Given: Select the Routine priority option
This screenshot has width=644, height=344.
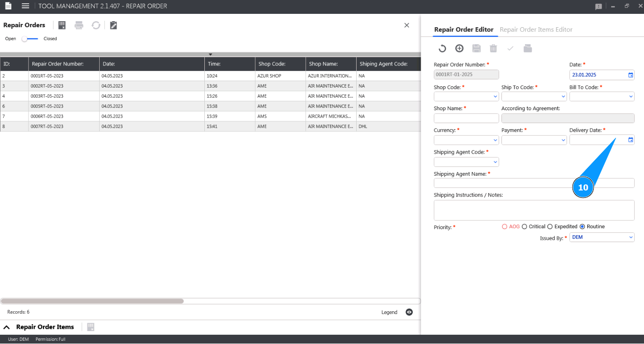Looking at the screenshot, I should pos(582,227).
